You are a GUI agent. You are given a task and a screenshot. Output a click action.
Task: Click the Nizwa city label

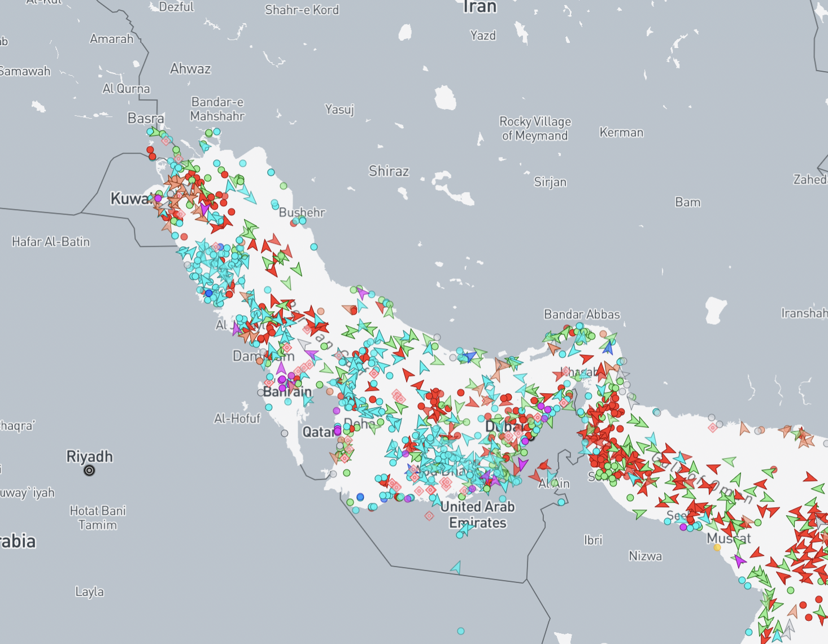click(645, 556)
